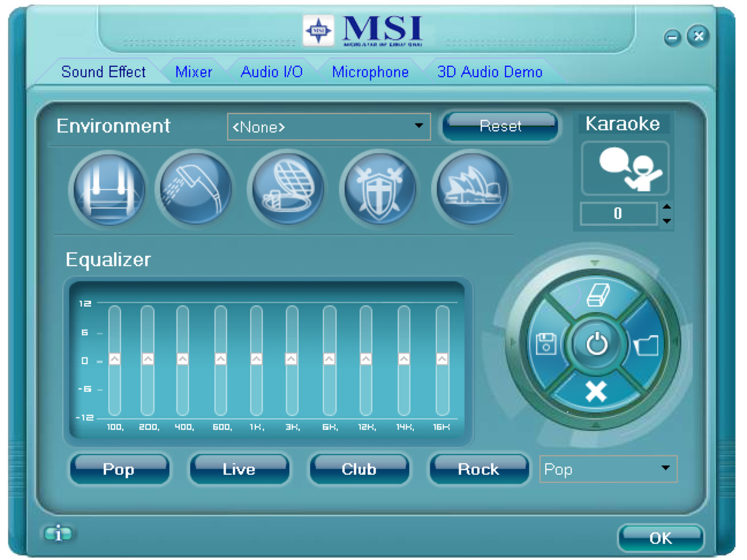The height and width of the screenshot is (560, 747).
Task: Load equalizer preset using folder icon
Action: pos(646,345)
